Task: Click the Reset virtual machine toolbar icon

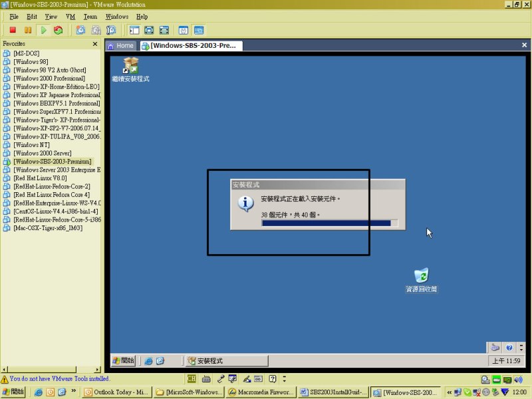Action: (x=59, y=30)
